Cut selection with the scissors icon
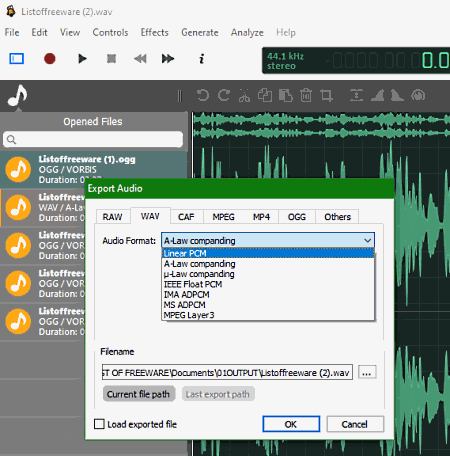The width and height of the screenshot is (450, 456). click(x=244, y=96)
